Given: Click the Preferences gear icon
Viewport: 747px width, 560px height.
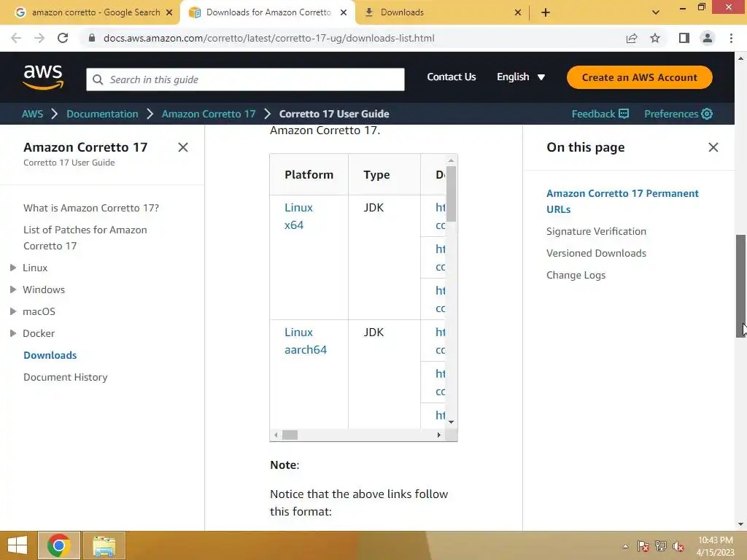Looking at the screenshot, I should point(707,114).
